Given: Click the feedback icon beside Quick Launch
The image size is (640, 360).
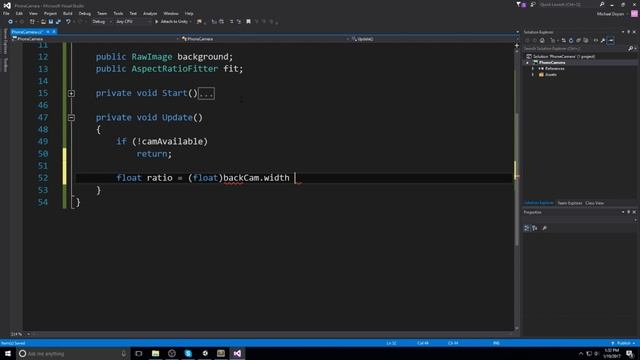Looking at the screenshot, I should click(533, 4).
